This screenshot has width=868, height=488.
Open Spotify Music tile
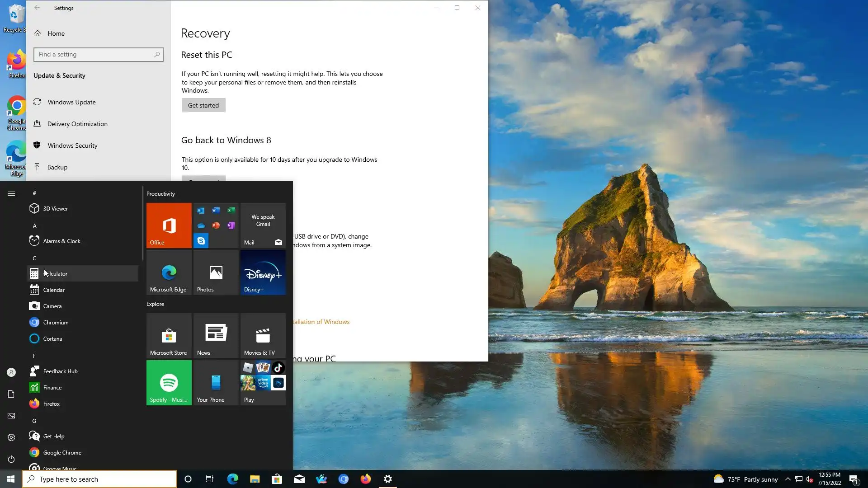169,382
